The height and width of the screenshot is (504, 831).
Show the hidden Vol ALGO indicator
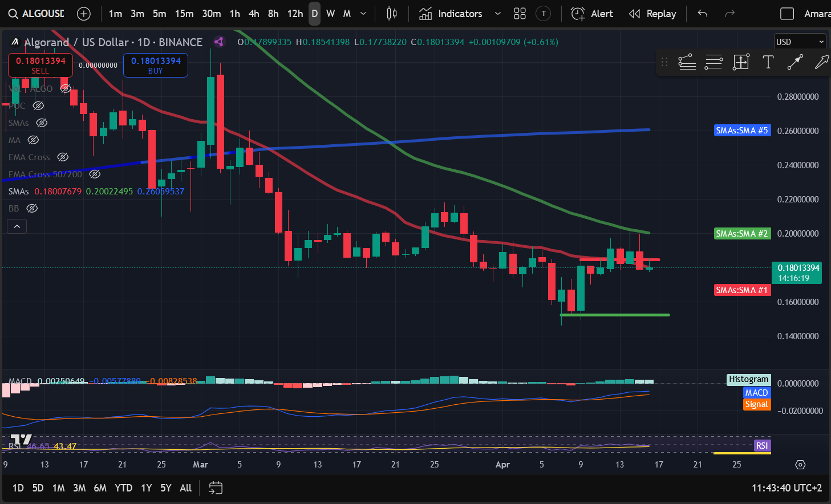point(66,88)
